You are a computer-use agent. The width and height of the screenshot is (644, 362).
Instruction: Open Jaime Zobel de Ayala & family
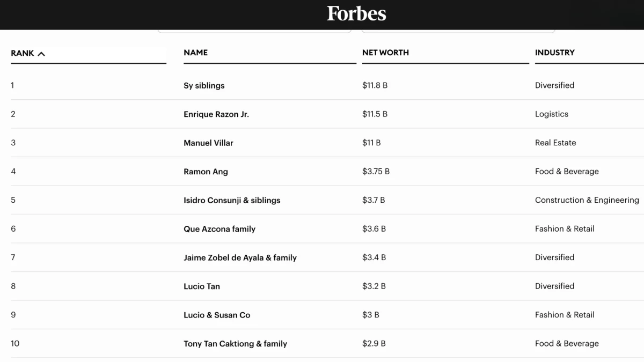tap(240, 258)
